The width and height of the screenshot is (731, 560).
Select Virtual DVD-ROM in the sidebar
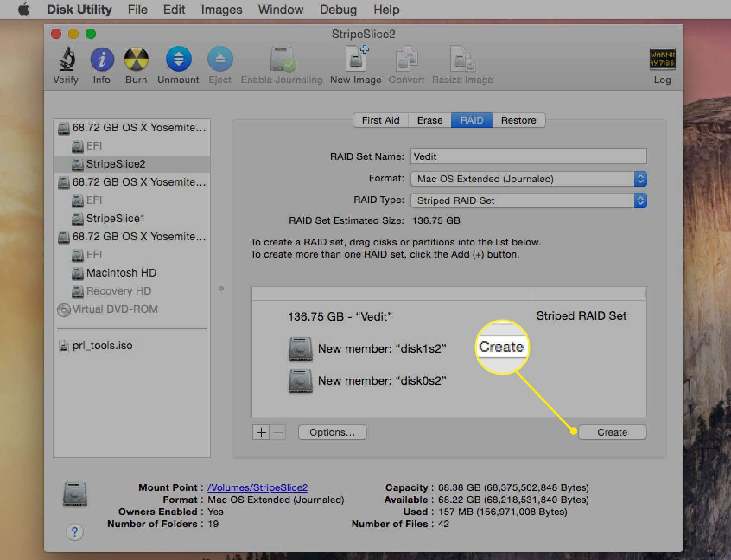(132, 309)
